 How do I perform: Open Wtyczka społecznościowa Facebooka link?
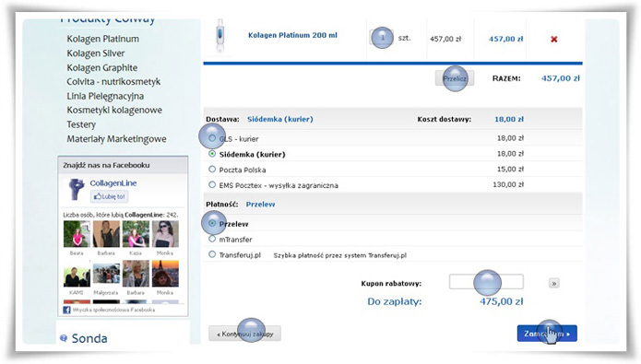click(113, 310)
